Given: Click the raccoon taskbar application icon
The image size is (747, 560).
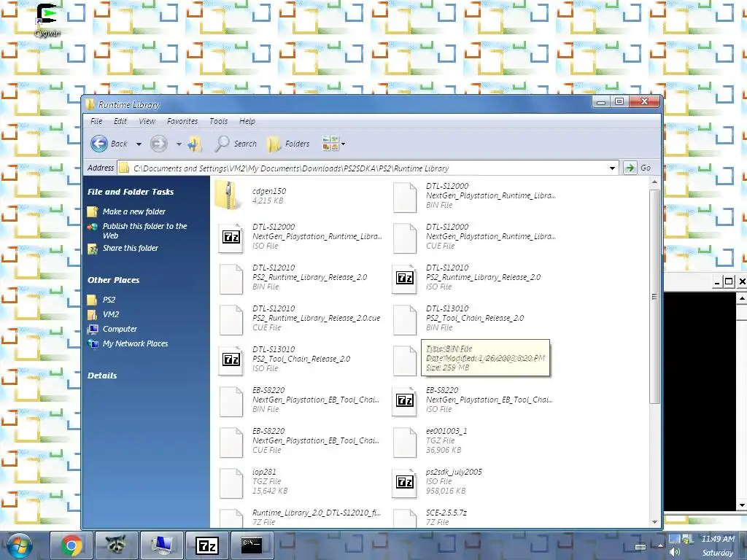Looking at the screenshot, I should (x=117, y=545).
